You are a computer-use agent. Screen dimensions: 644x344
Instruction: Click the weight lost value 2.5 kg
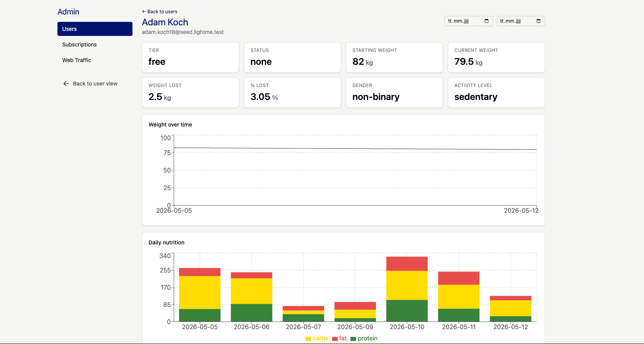pos(160,97)
